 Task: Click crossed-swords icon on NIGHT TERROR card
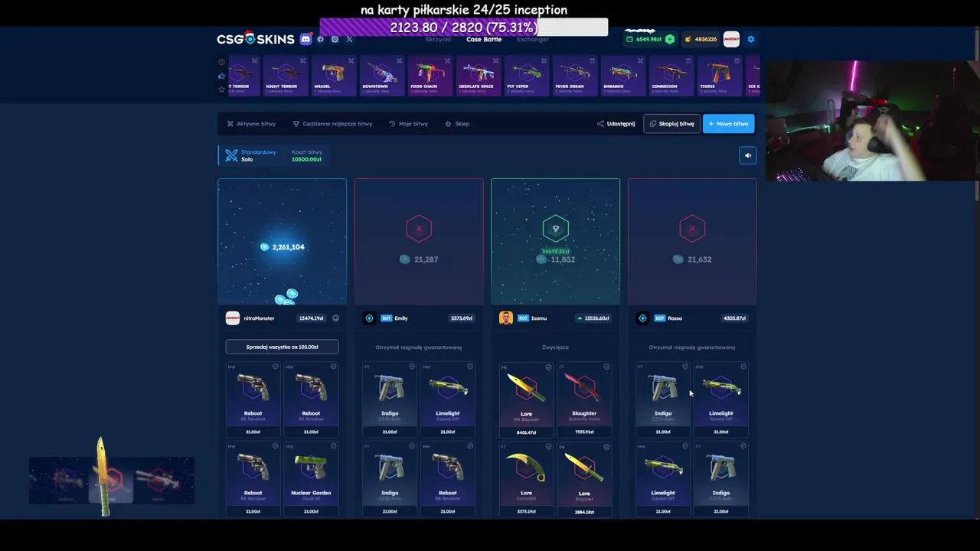coord(302,60)
